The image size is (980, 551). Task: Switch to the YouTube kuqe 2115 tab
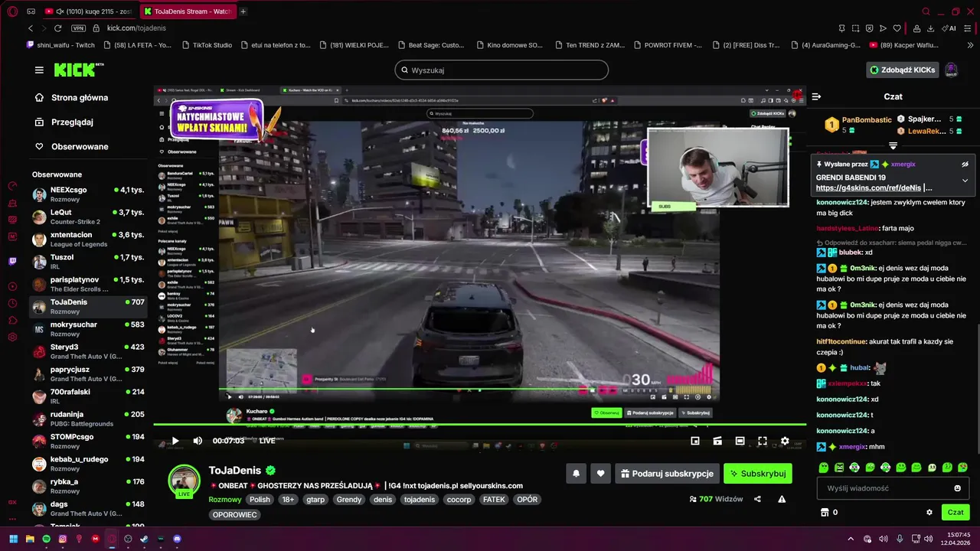[x=89, y=11]
